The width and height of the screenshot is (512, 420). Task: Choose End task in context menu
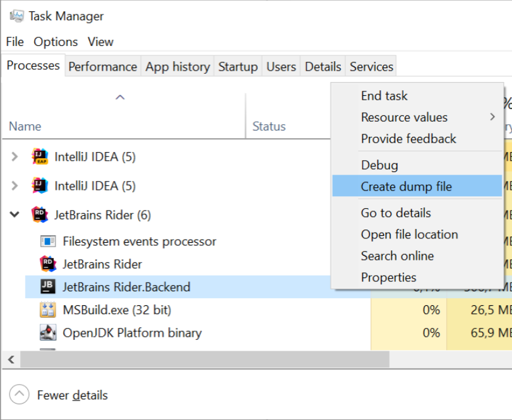pyautogui.click(x=417, y=96)
